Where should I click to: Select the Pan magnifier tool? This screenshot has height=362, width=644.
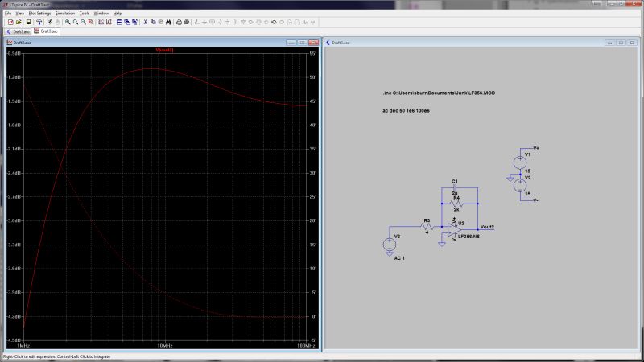point(76,22)
